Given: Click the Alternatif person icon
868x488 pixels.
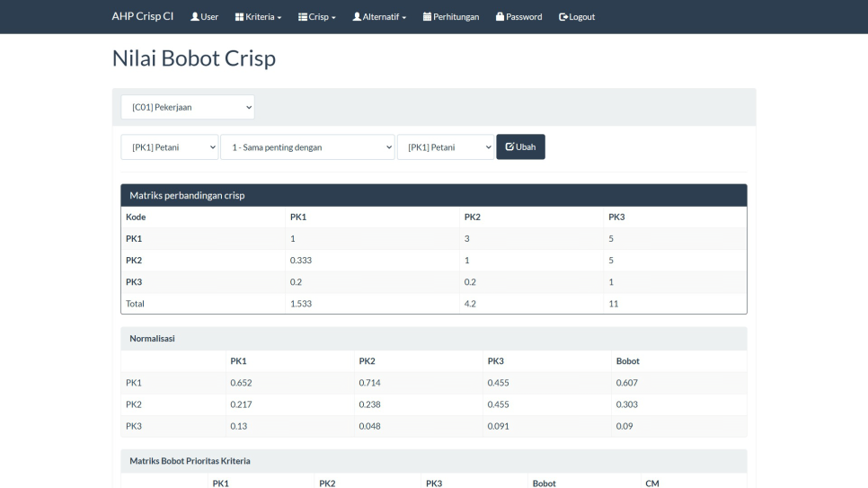Looking at the screenshot, I should pyautogui.click(x=357, y=17).
